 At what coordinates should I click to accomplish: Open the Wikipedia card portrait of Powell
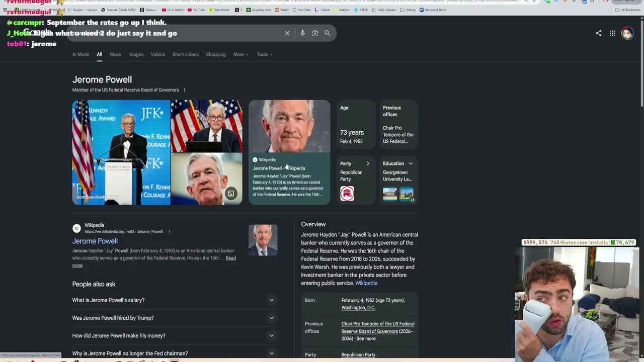(289, 126)
